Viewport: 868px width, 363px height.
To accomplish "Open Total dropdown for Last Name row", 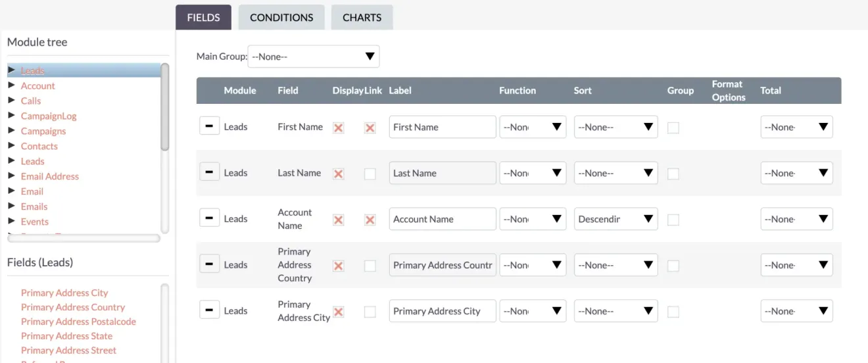I will (x=796, y=173).
